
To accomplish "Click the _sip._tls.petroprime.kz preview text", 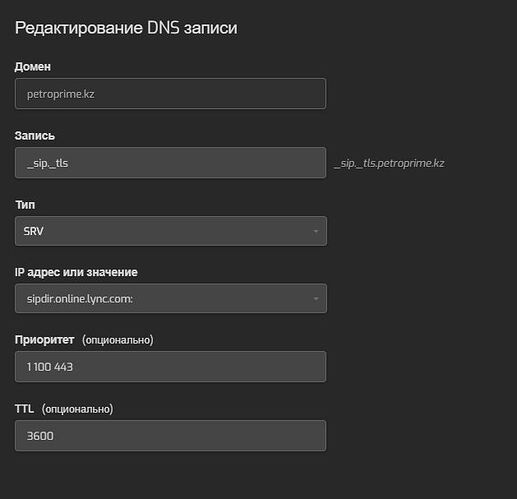I will pyautogui.click(x=389, y=163).
